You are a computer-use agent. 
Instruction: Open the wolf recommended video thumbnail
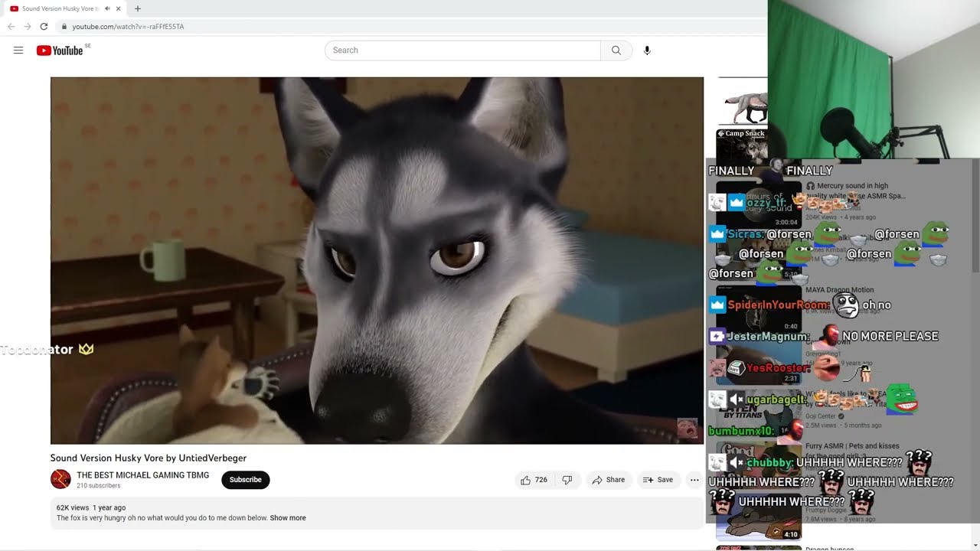tap(743, 101)
